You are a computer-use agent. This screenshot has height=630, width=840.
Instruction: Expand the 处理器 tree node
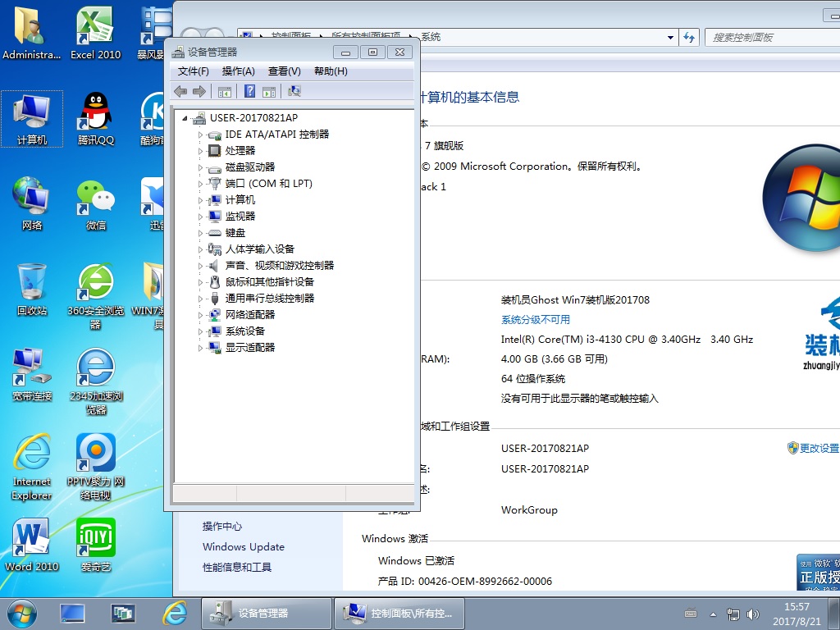pos(200,151)
